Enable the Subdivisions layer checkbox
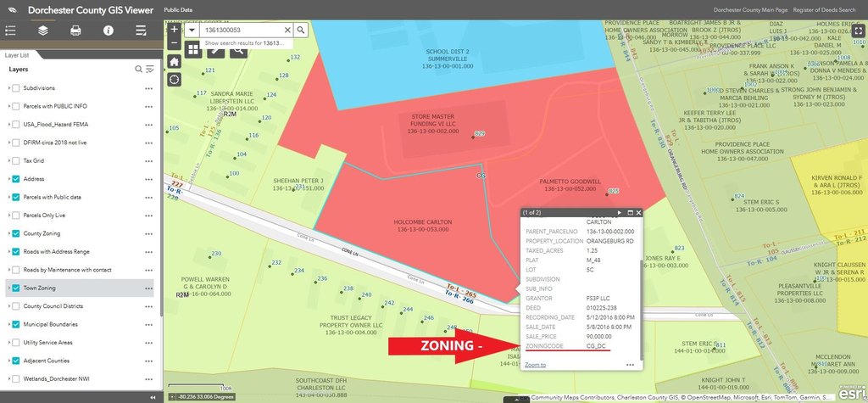The height and width of the screenshot is (403, 868). 16,88
